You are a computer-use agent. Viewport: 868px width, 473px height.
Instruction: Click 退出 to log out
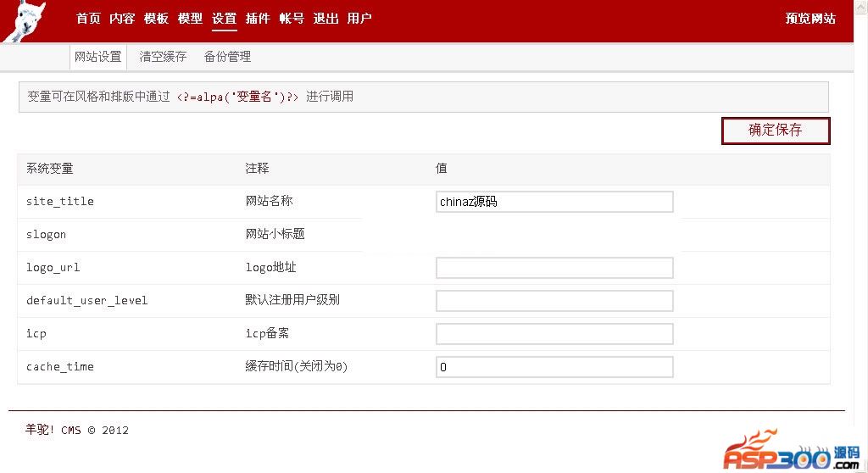point(325,19)
